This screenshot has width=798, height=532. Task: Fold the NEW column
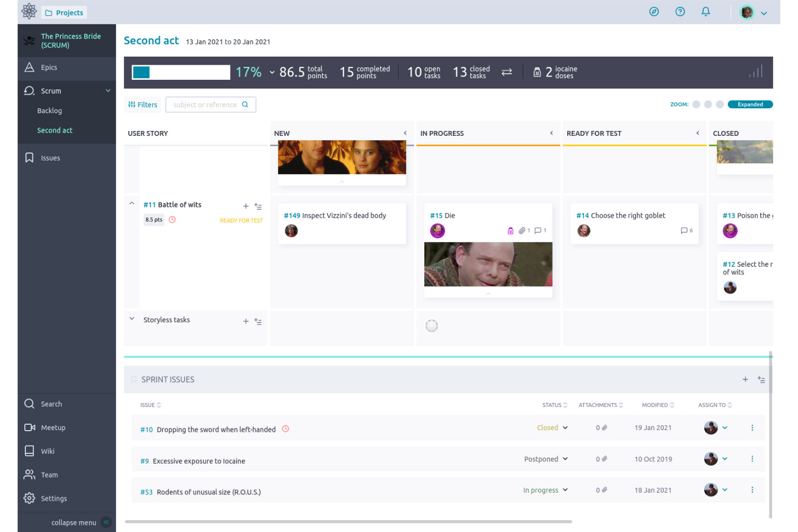[x=405, y=133]
